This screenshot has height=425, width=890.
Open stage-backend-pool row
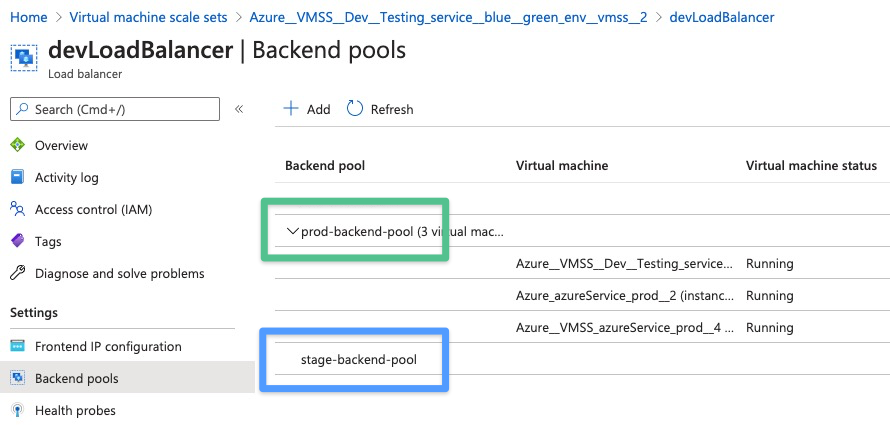[359, 360]
